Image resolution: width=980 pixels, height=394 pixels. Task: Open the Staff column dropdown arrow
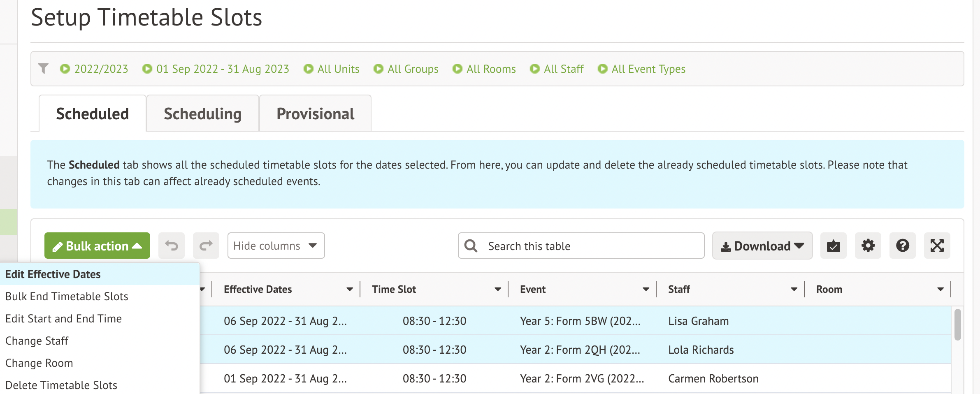point(794,290)
